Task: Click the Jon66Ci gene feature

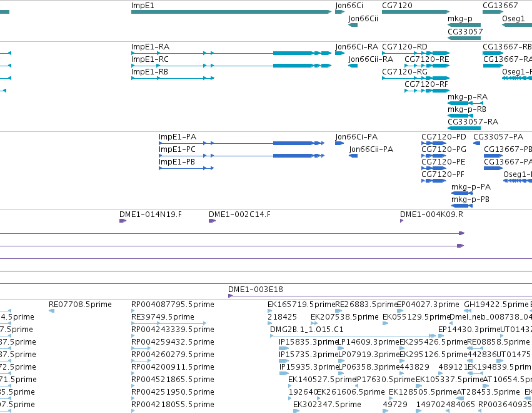Action: tap(339, 12)
